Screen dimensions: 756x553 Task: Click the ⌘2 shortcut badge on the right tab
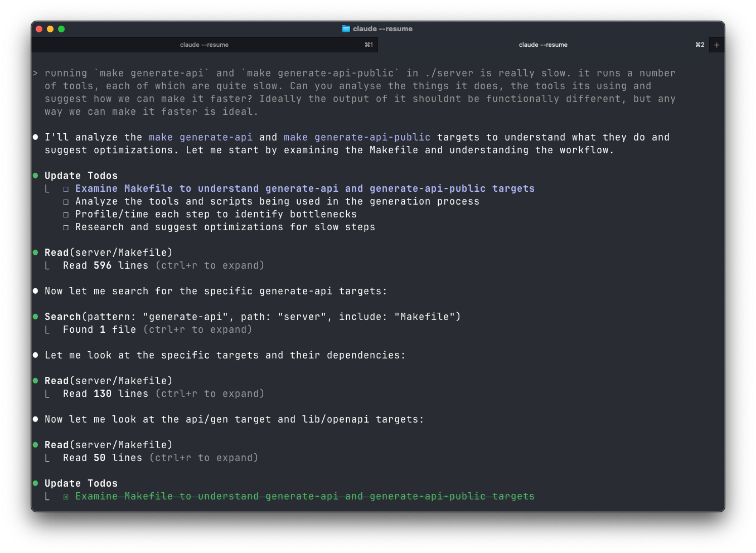point(699,45)
